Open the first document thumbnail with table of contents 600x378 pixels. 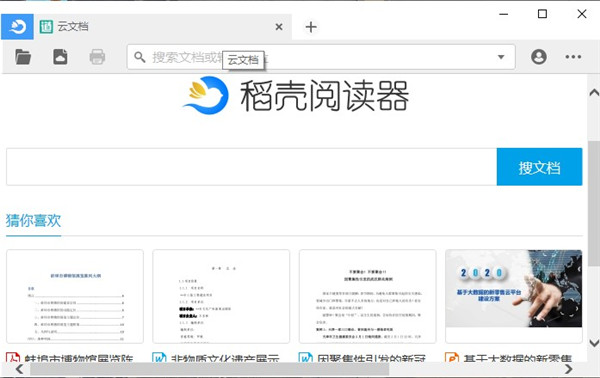(75, 297)
